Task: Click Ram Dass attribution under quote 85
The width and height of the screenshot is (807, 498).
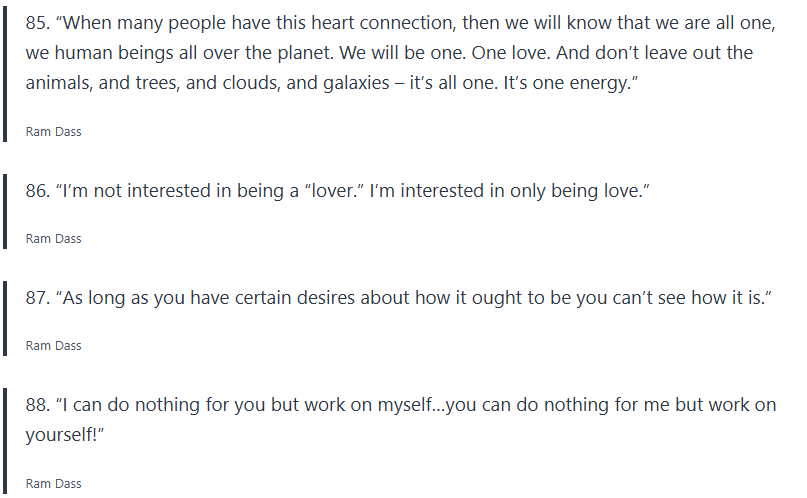Action: coord(53,132)
